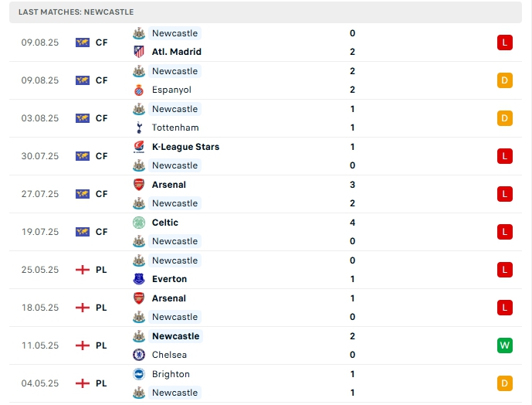The height and width of the screenshot is (405, 532).
Task: Click the Atl. Madrid club crest
Action: point(139,52)
